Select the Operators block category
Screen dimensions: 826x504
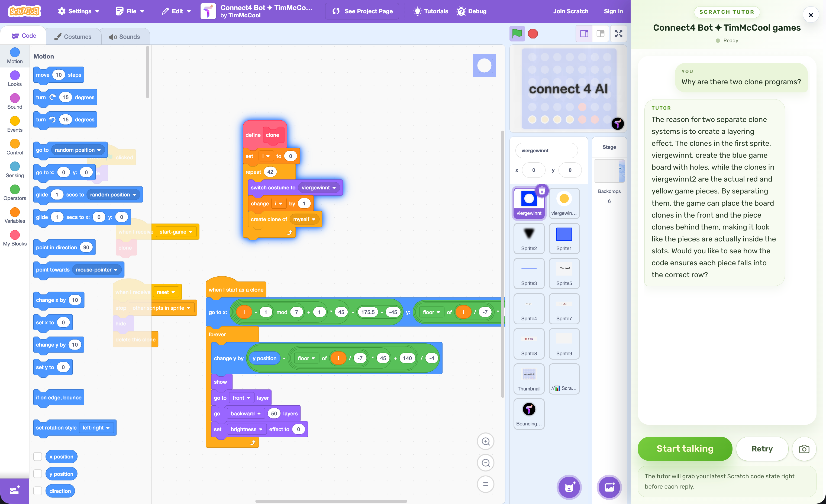tap(15, 193)
